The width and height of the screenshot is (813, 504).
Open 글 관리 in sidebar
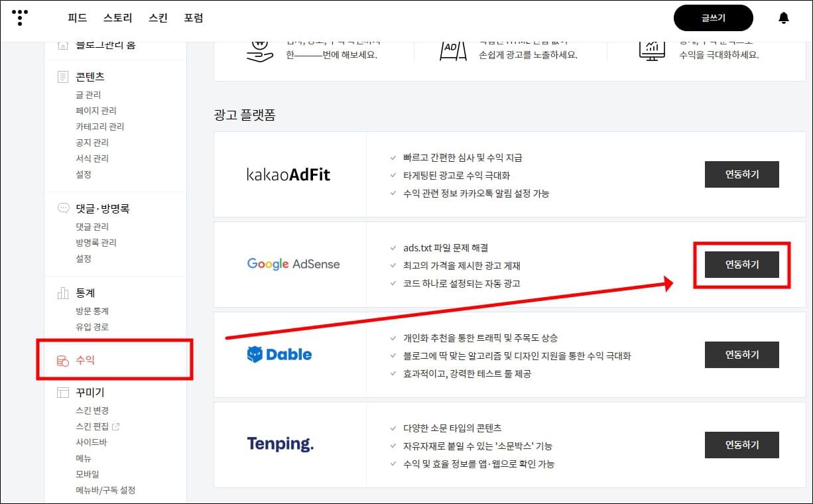point(88,95)
